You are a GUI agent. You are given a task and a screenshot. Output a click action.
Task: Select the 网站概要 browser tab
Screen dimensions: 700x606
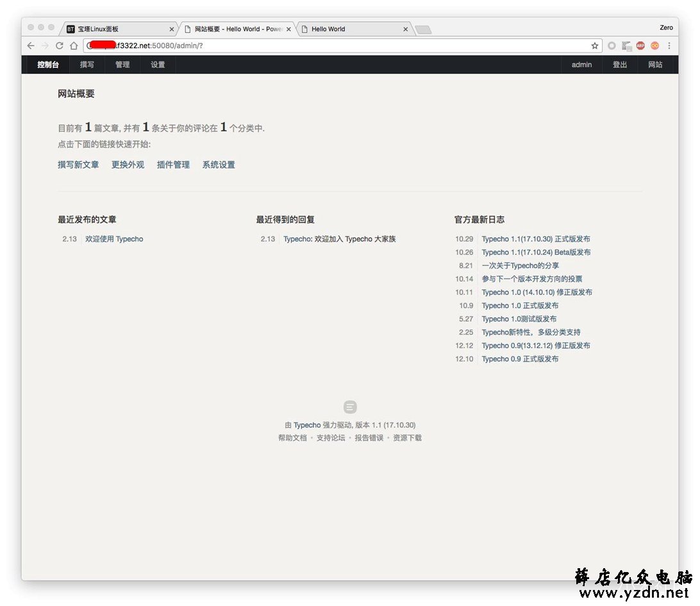(x=237, y=29)
